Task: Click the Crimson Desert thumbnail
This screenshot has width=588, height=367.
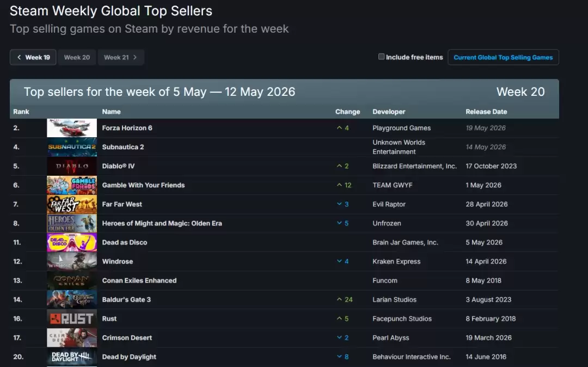Action: click(x=72, y=338)
